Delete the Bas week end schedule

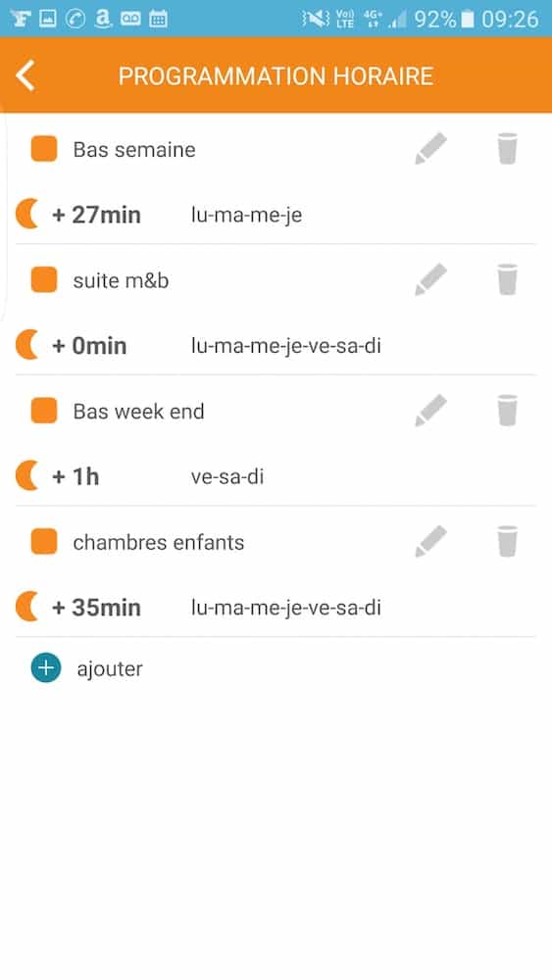507,411
